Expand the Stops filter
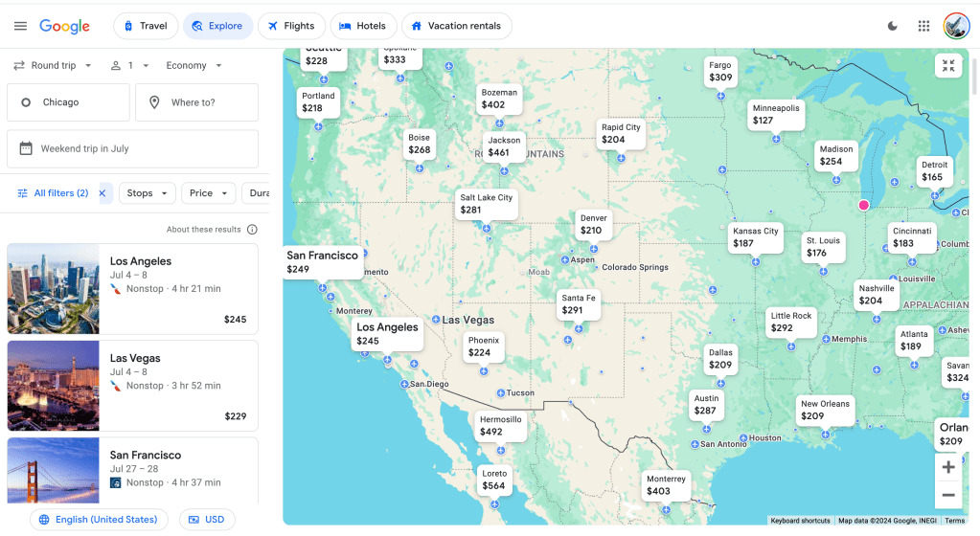The image size is (980, 536). 147,193
